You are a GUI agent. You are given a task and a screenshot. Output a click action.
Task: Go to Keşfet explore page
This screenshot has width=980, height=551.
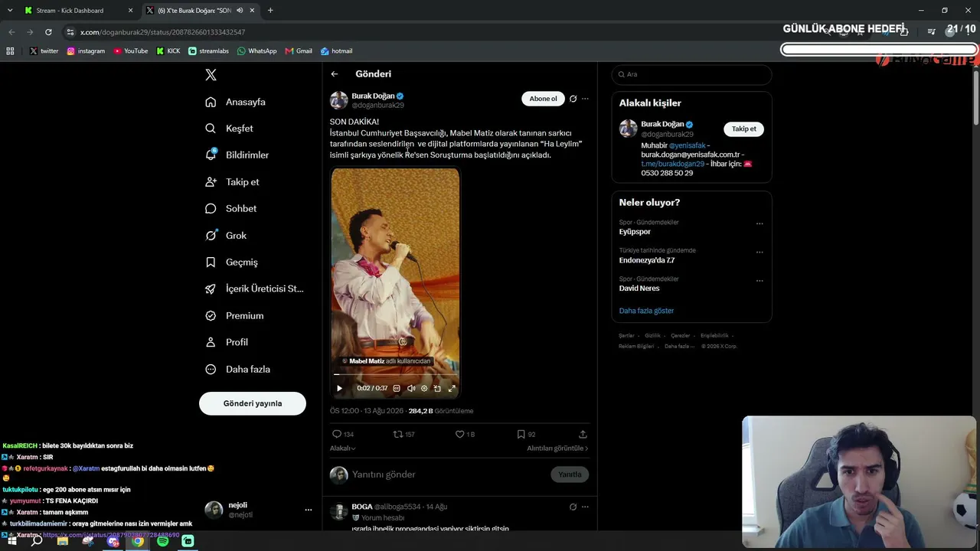230,129
